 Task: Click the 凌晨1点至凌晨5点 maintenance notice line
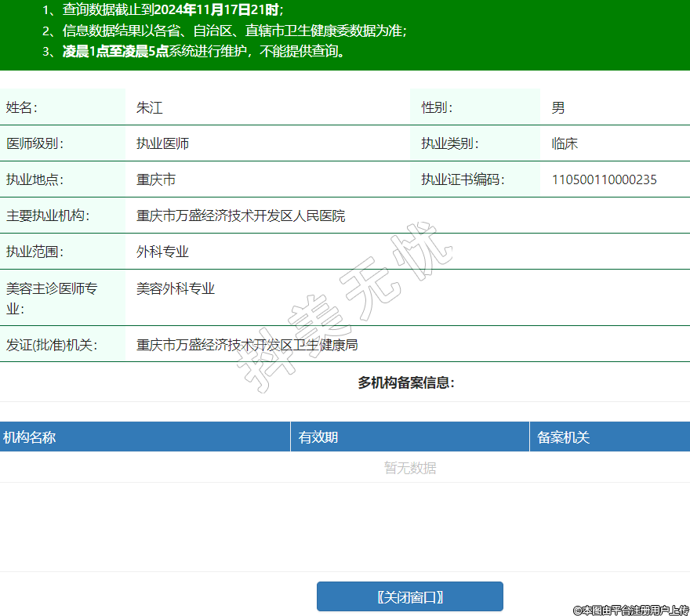pyautogui.click(x=115, y=52)
